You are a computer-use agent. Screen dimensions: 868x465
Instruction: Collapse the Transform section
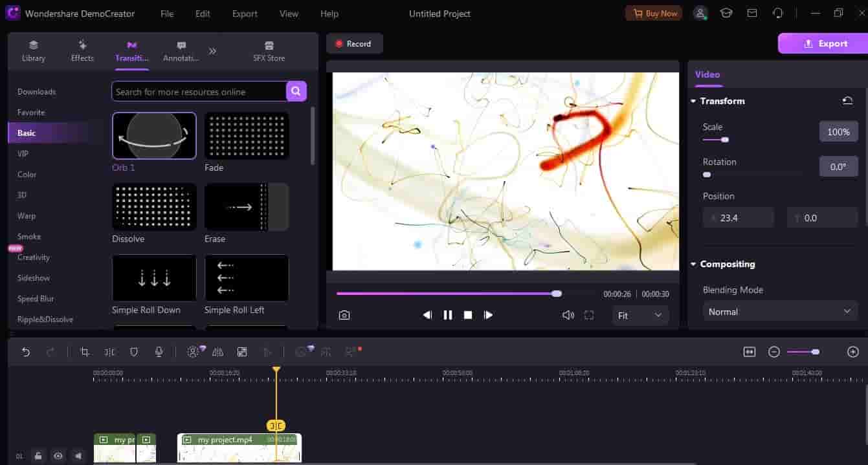coord(694,101)
